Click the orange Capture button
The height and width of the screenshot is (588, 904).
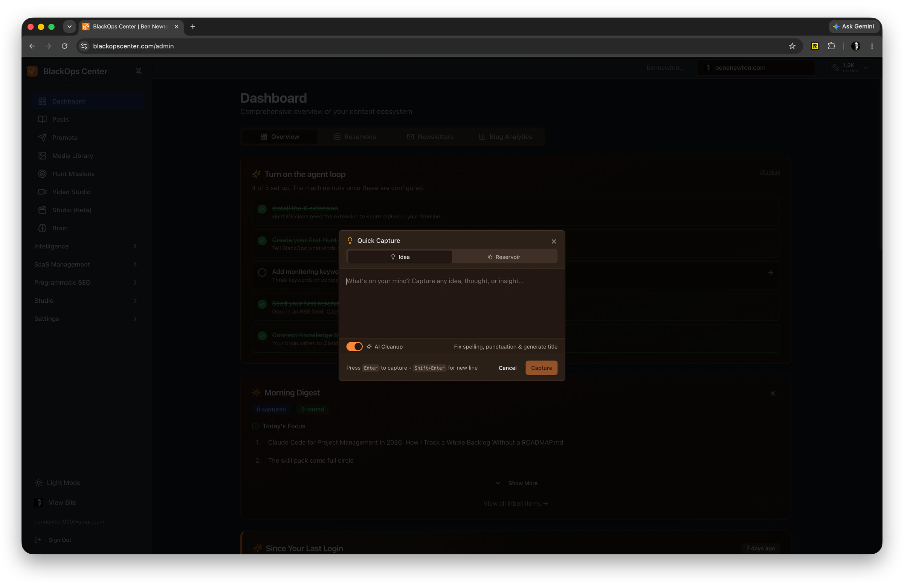[x=541, y=368]
